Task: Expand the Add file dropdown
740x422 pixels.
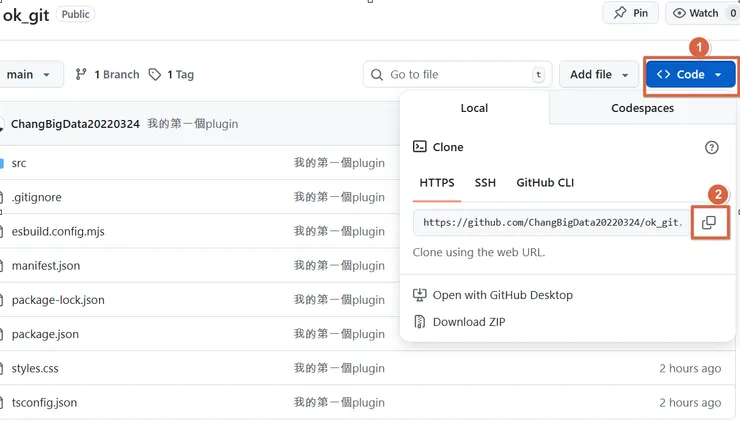Action: [x=598, y=74]
